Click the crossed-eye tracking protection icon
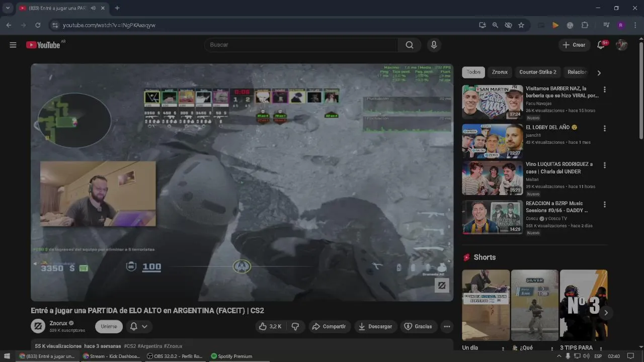 [508, 25]
